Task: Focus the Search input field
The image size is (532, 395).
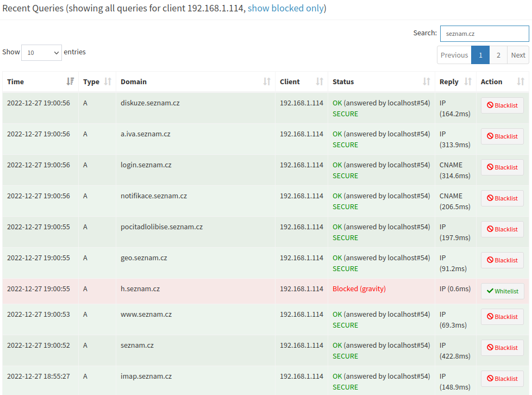Action: (x=484, y=34)
